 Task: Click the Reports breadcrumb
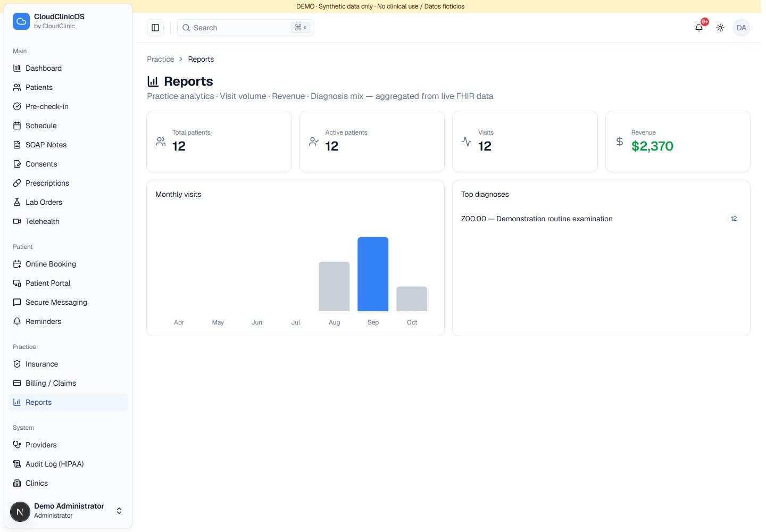[x=201, y=59]
